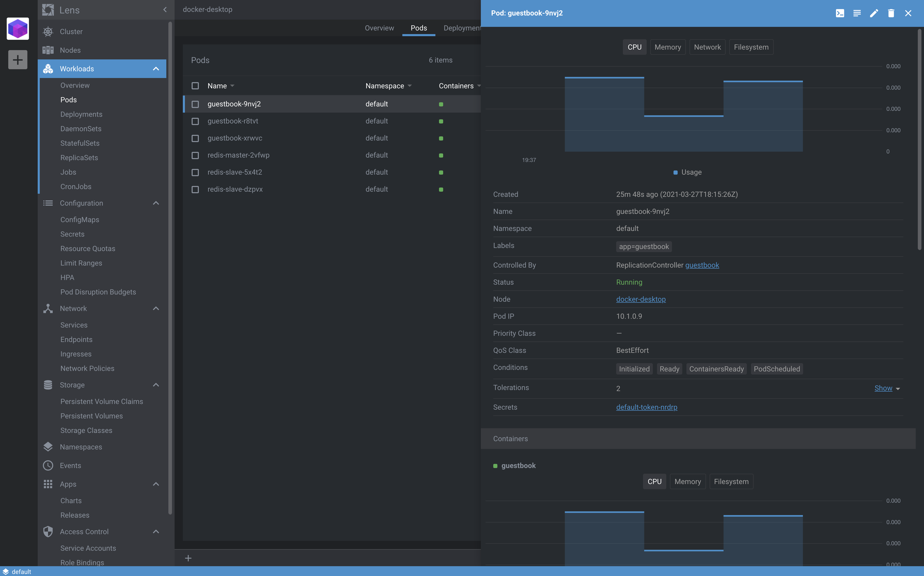Screen dimensions: 924x576
Task: Select the docker-desktop cluster cube icon
Action: pos(18,29)
